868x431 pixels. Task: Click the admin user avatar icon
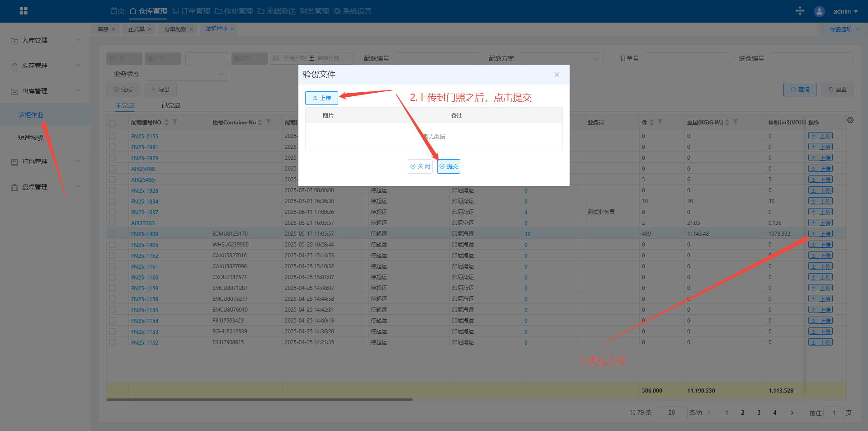(x=819, y=11)
